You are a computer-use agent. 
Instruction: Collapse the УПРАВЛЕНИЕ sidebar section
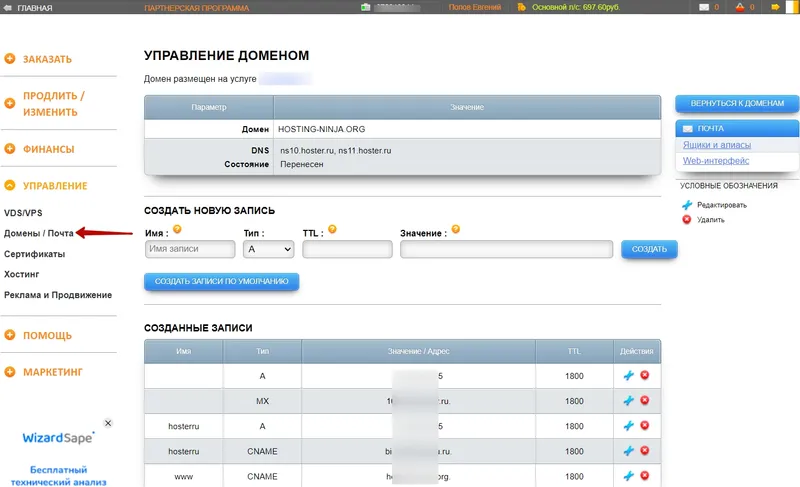point(10,185)
